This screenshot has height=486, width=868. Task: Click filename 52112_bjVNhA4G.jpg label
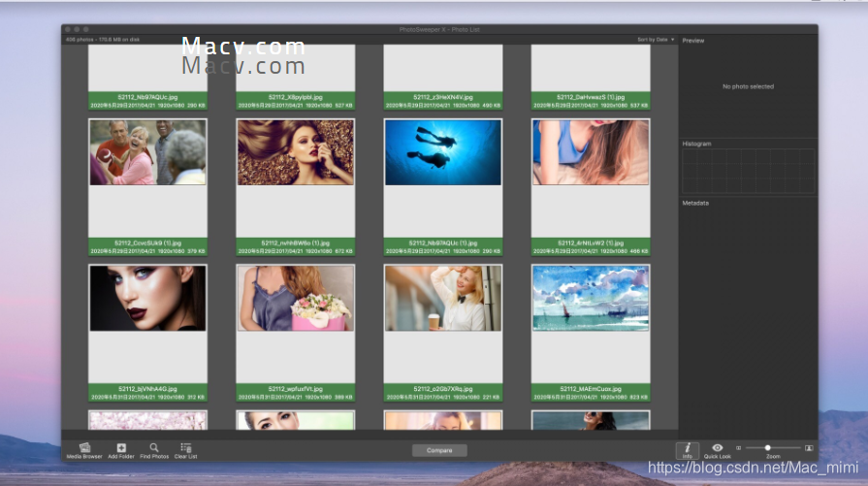coord(147,389)
